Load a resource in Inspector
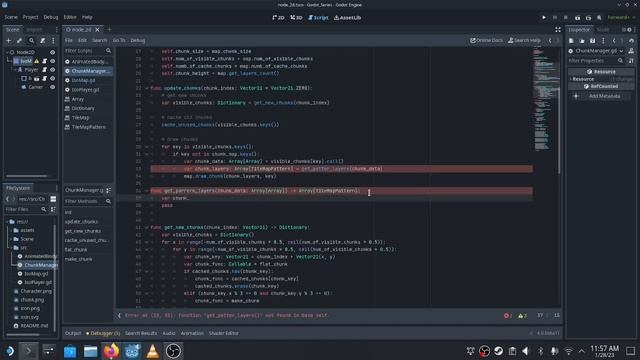 [582, 40]
